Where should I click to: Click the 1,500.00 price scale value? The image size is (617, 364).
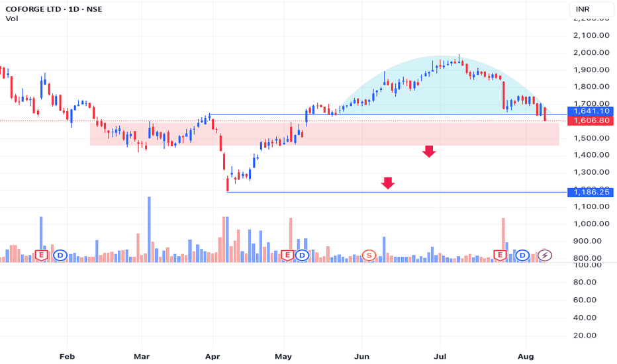click(x=591, y=138)
